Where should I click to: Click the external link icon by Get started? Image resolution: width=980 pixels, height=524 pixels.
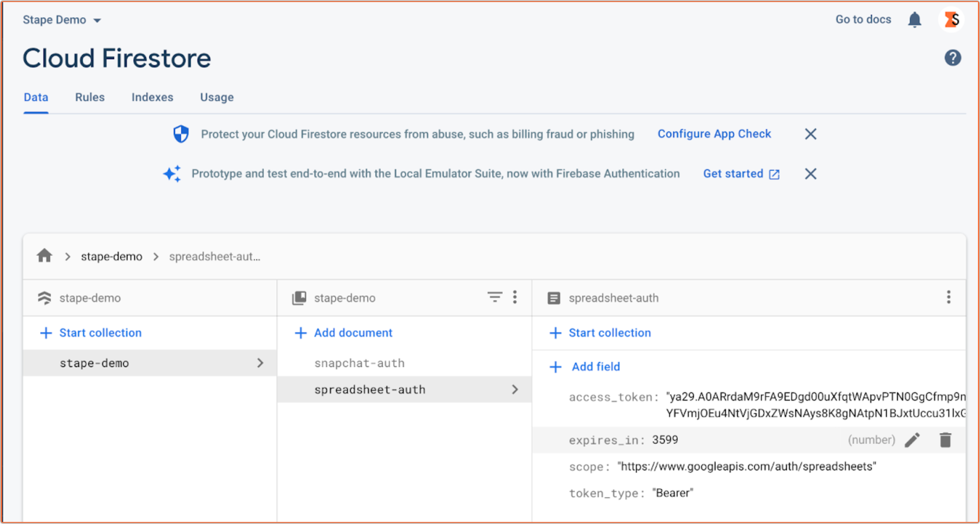[774, 174]
